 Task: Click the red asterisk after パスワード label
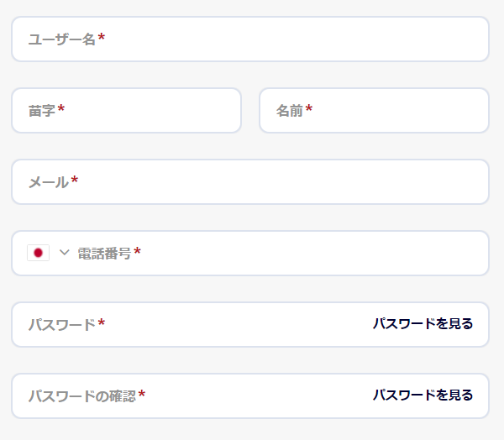[x=102, y=322]
